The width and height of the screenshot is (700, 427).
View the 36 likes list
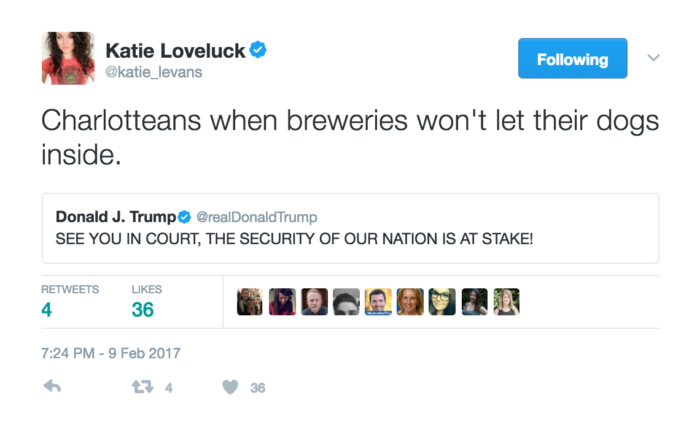(146, 302)
